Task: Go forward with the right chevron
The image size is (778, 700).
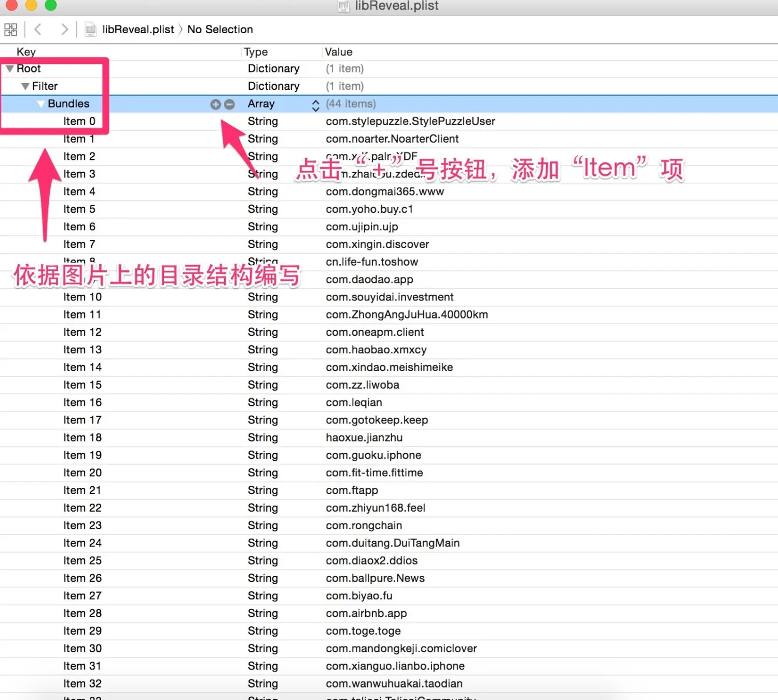Action: (x=64, y=30)
